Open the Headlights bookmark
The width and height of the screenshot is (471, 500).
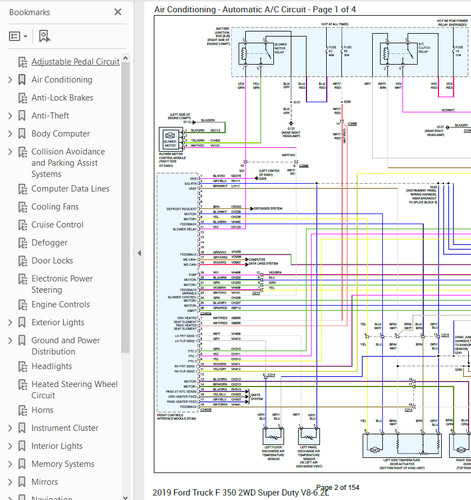52,366
